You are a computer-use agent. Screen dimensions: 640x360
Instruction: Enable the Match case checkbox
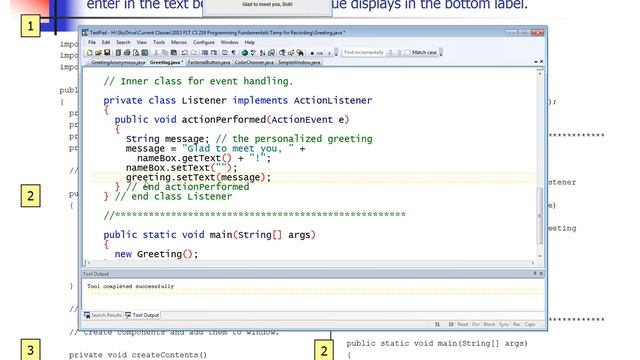[407, 52]
